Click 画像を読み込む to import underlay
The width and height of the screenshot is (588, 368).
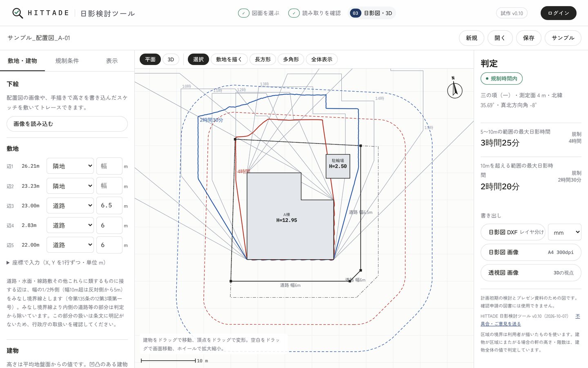67,124
